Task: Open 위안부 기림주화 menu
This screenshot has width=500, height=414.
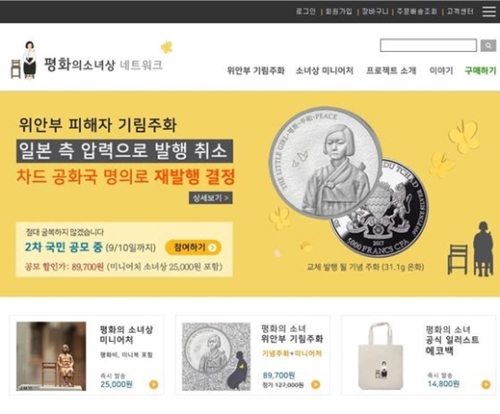Action: (256, 71)
